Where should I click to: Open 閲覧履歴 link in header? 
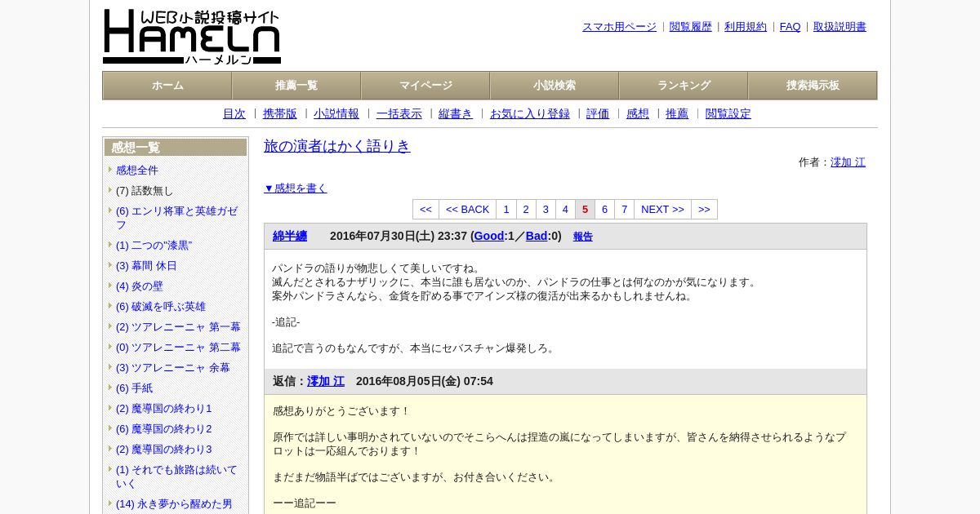(691, 27)
